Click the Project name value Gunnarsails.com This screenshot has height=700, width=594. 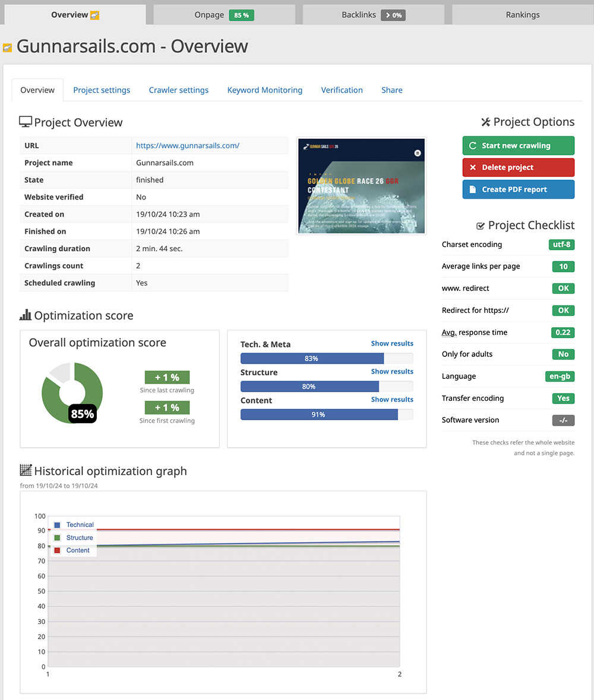point(165,163)
